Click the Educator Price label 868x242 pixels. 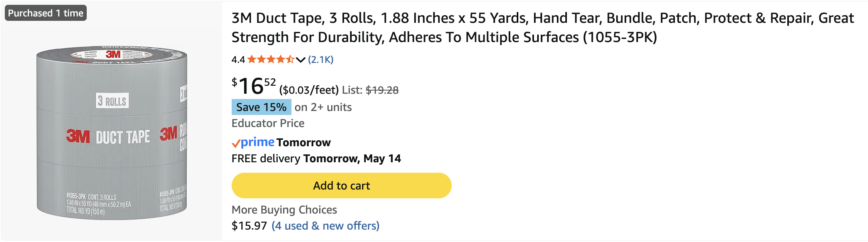pos(268,123)
